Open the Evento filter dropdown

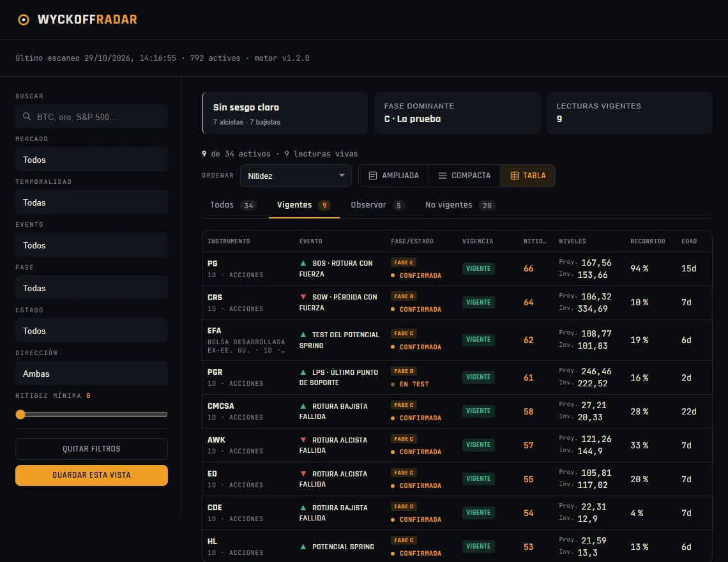91,245
